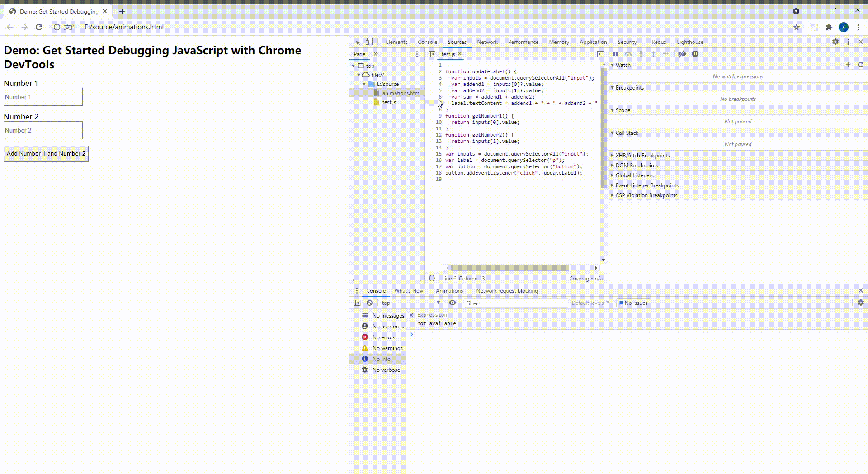The width and height of the screenshot is (868, 474).
Task: Open the Lighthouse panel
Action: click(x=690, y=42)
